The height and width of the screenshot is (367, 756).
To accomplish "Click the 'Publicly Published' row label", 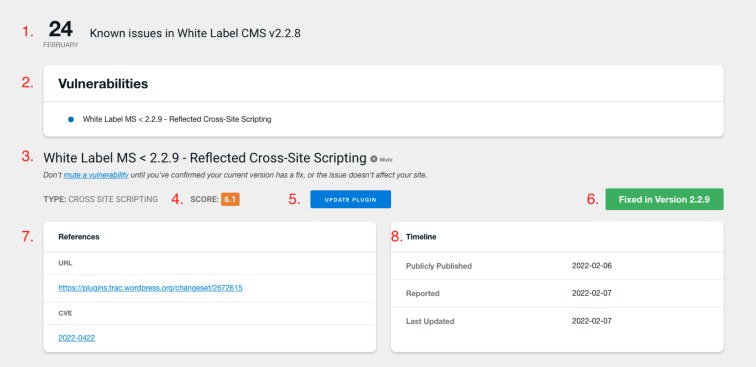I will pyautogui.click(x=439, y=266).
